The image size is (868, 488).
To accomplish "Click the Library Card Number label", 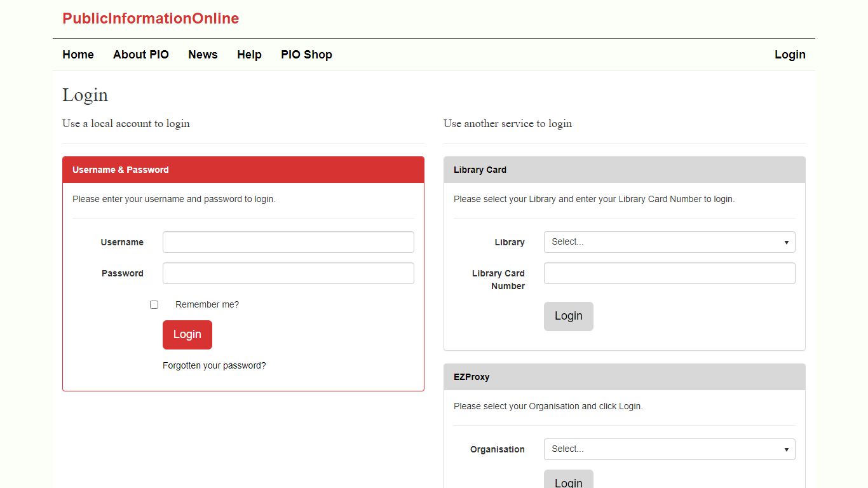I will point(498,280).
